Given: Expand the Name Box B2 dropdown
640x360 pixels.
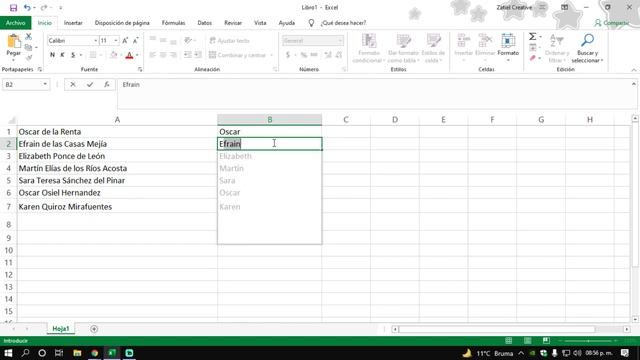Looking at the screenshot, I should pyautogui.click(x=45, y=84).
